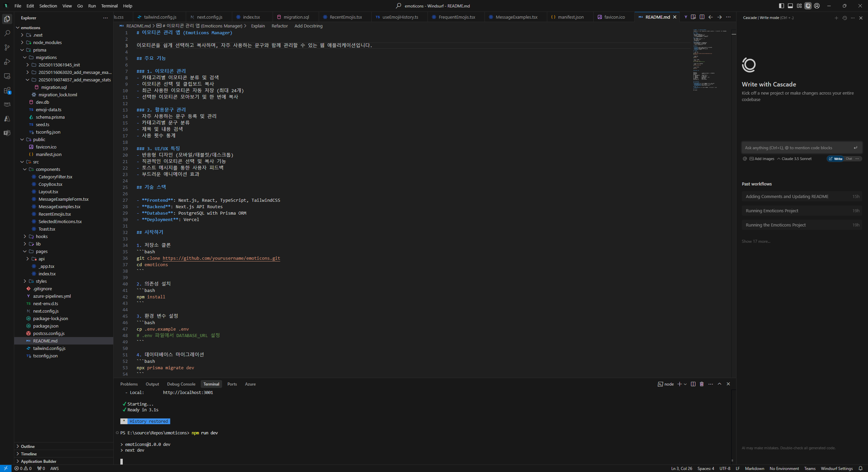868x472 pixels.
Task: Open the Terminal menu
Action: pyautogui.click(x=109, y=6)
